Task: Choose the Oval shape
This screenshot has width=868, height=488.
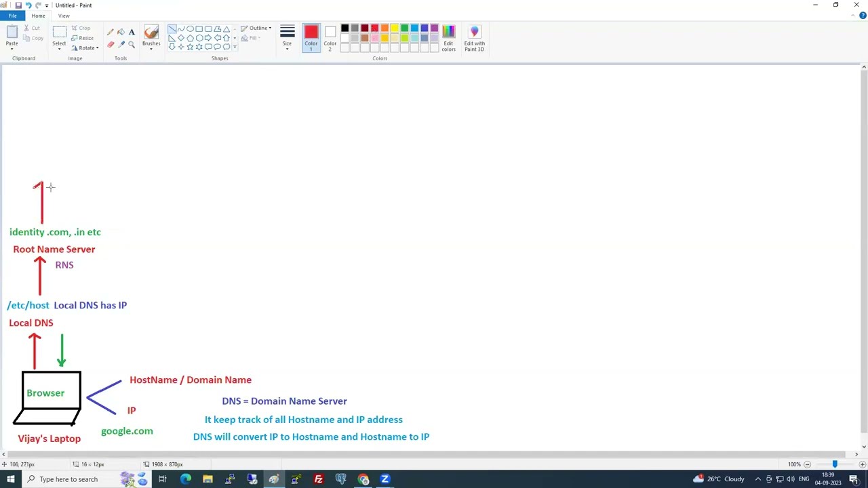Action: [190, 29]
